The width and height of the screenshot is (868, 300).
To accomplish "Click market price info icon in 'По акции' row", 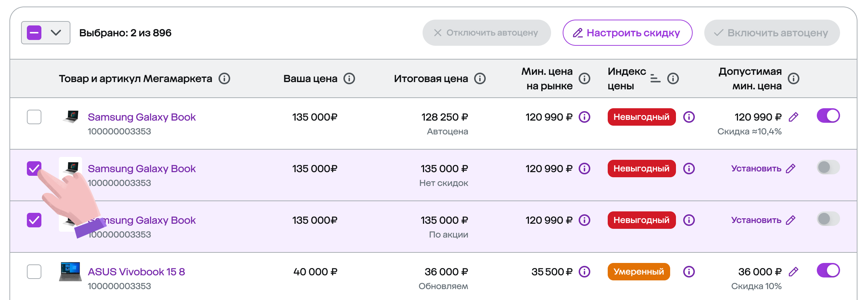I will coord(584,220).
